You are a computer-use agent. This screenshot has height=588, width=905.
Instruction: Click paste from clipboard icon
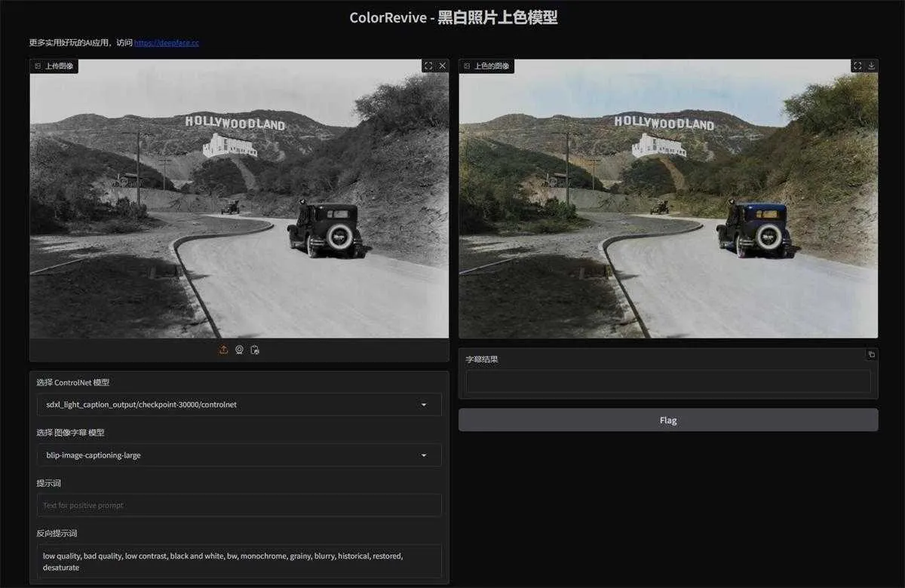[255, 350]
